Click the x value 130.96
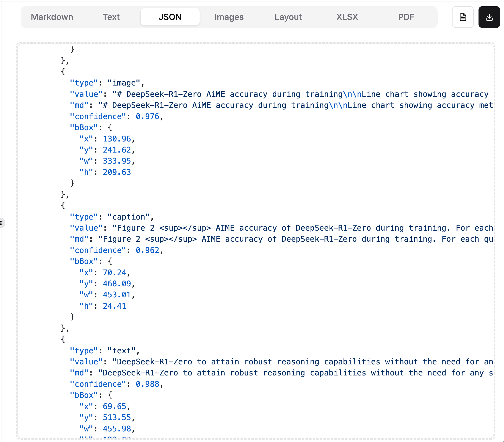Viewport: 504px width, 442px height. (117, 139)
